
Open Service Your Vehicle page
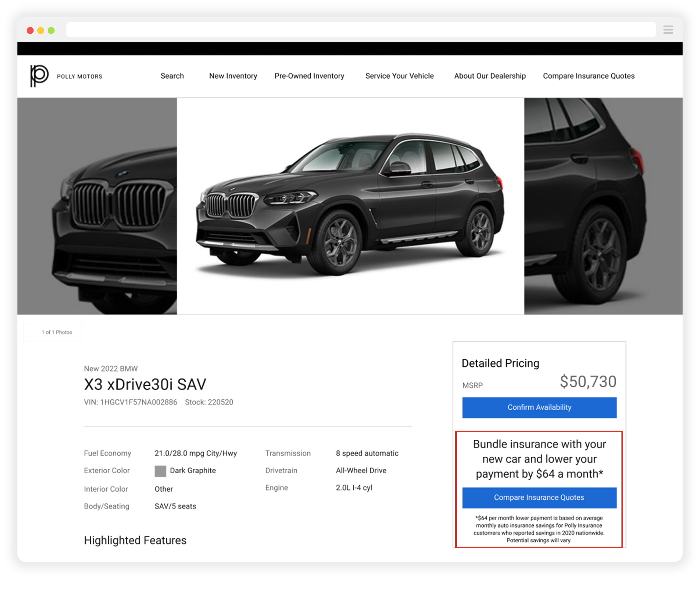click(x=399, y=76)
